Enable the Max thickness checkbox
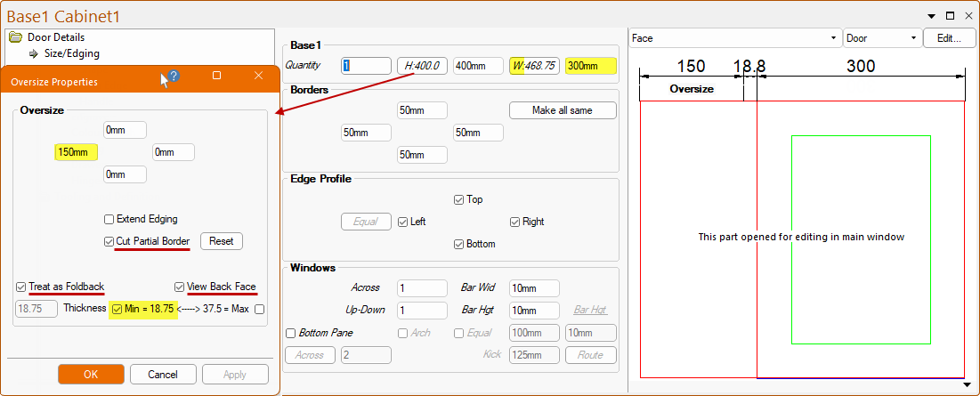980x396 pixels. (259, 309)
